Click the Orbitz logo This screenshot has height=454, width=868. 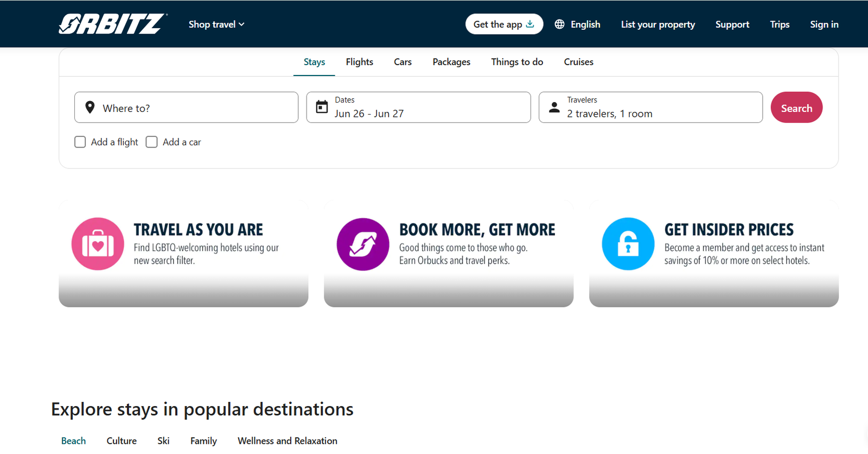point(113,24)
